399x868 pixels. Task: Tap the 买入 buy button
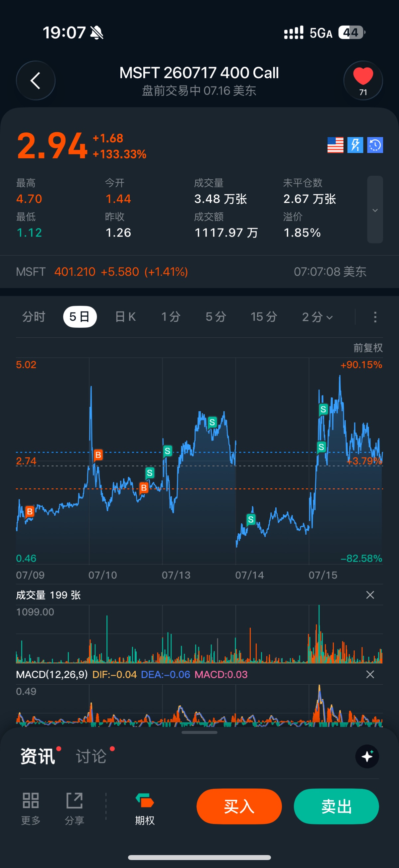[x=239, y=807]
